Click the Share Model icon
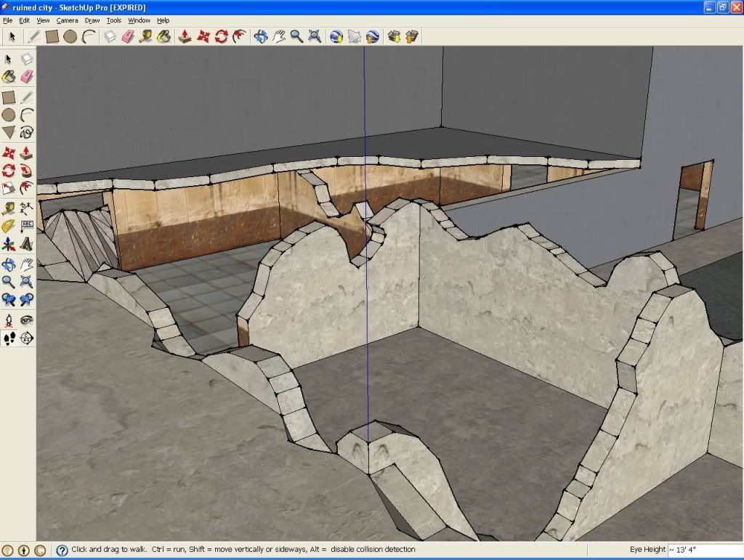 click(x=412, y=36)
